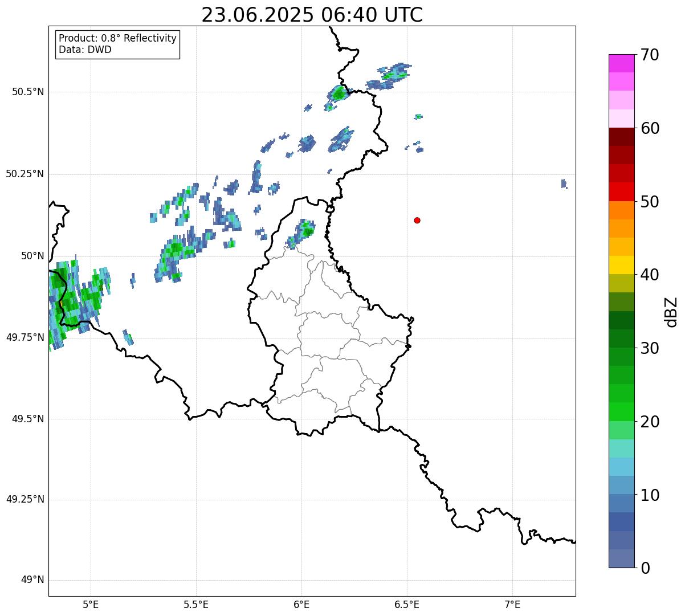Click the "50°N" latitude label
The height and width of the screenshot is (616, 685).
point(32,256)
